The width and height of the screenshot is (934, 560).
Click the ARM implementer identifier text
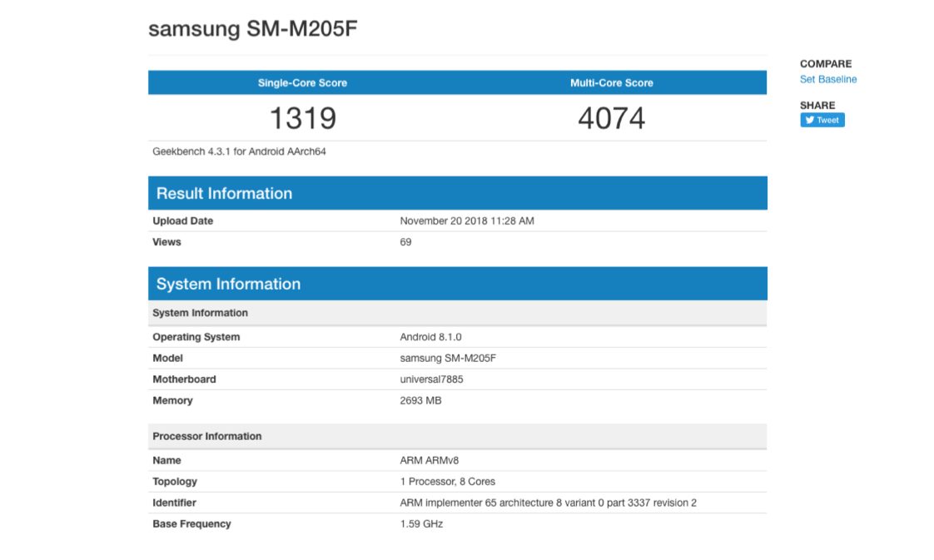(548, 503)
